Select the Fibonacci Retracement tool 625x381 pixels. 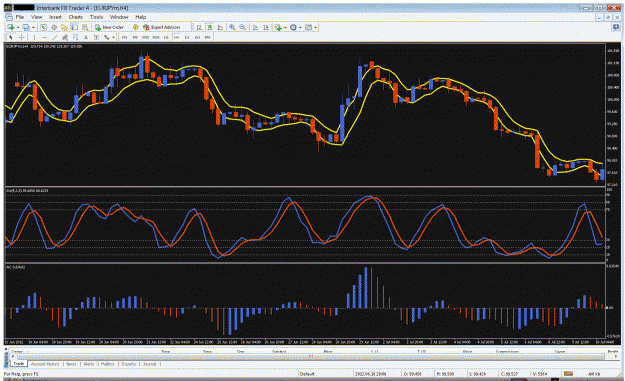tap(75, 37)
